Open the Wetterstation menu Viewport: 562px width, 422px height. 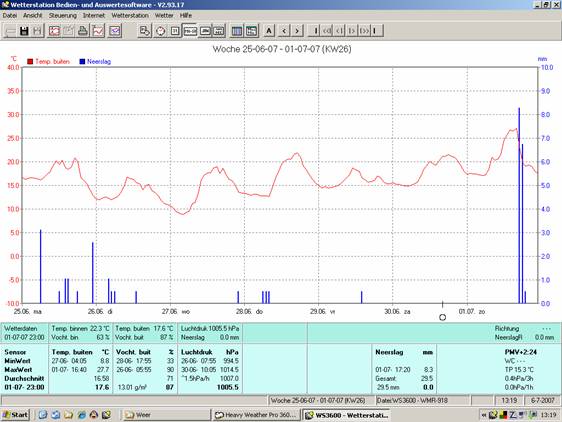click(130, 15)
